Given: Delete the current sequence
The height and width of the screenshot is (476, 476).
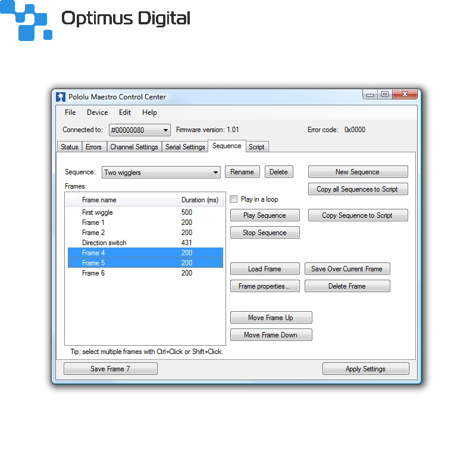Looking at the screenshot, I should point(278,172).
